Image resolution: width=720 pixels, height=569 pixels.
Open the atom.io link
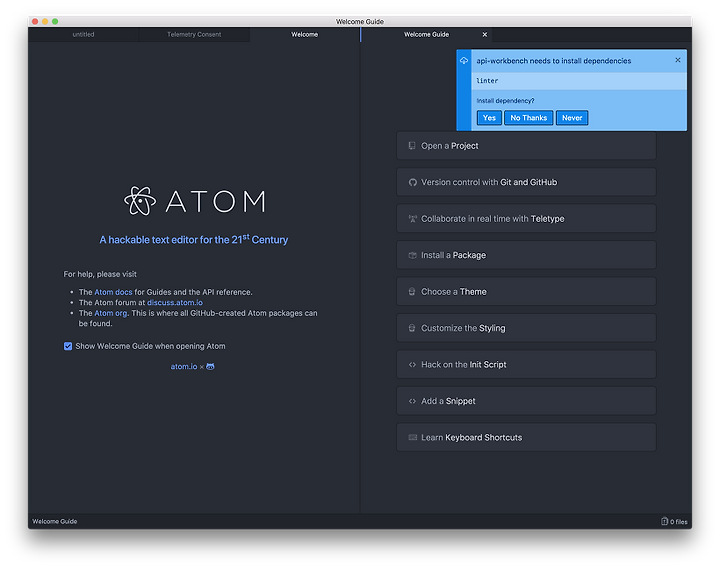(x=184, y=366)
